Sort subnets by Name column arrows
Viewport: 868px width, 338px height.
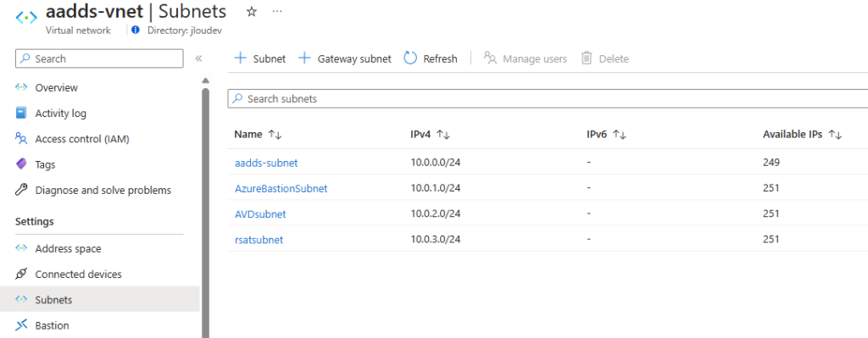coord(275,135)
